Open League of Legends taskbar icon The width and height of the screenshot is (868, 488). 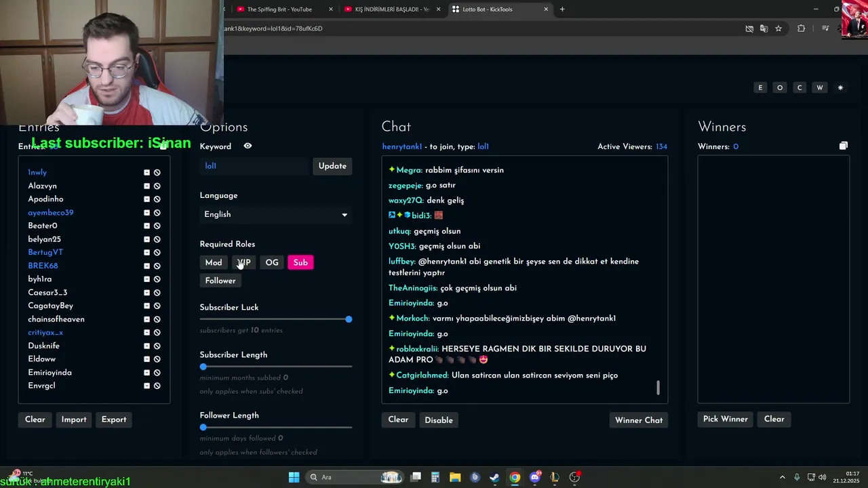(555, 477)
